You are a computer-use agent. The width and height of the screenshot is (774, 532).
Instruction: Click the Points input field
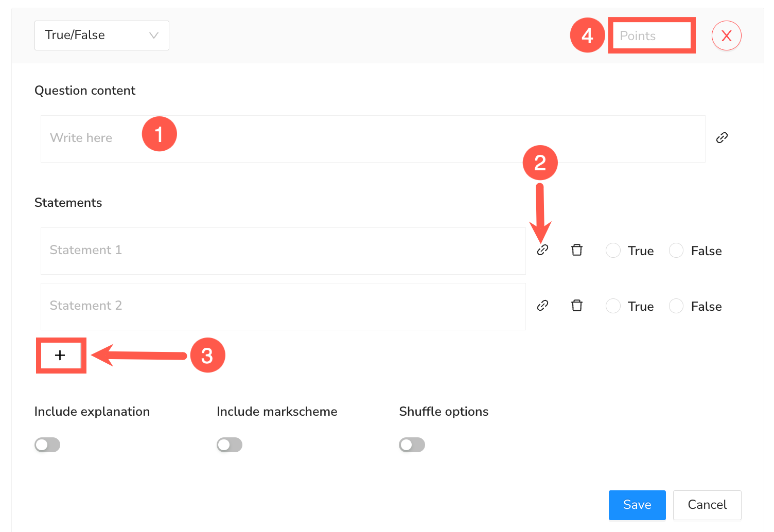click(652, 36)
